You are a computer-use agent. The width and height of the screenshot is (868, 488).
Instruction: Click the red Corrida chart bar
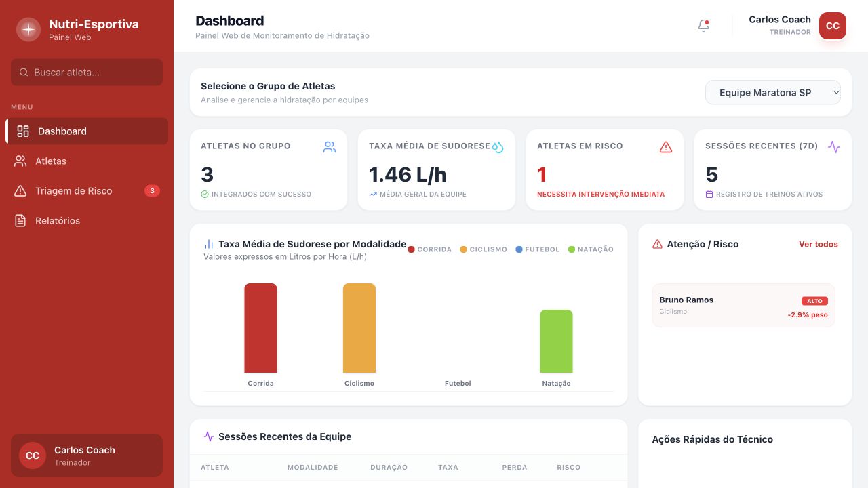coord(260,328)
